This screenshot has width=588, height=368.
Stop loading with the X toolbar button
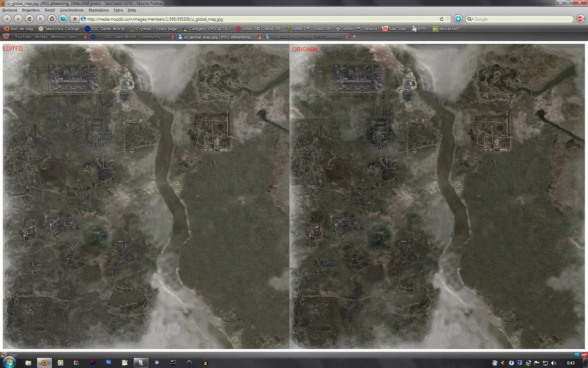[41, 19]
